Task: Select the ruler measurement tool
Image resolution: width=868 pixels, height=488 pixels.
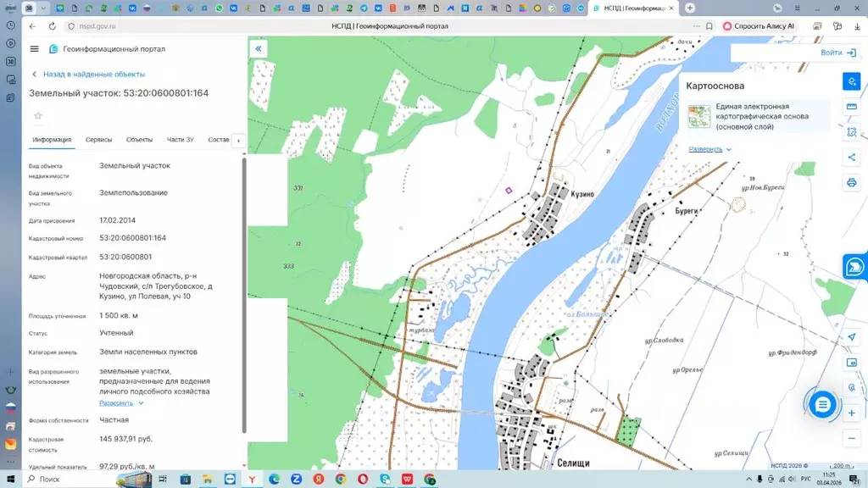Action: [x=852, y=107]
